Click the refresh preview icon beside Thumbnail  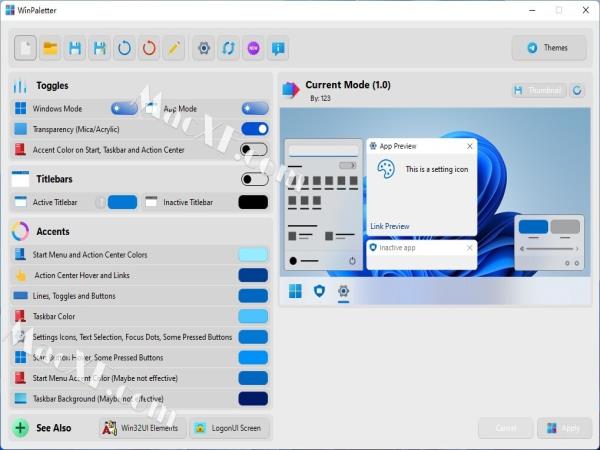point(577,90)
